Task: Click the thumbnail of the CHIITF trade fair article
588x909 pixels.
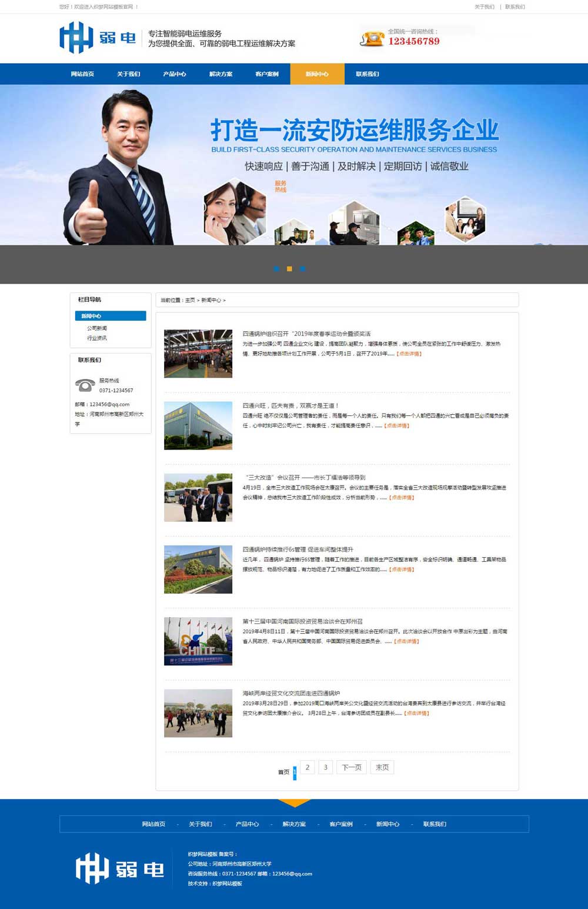Action: tap(198, 641)
